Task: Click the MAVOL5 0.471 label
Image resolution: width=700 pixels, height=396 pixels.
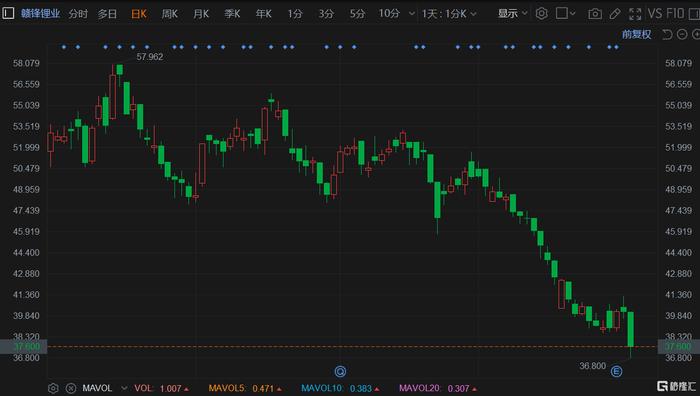Action: 245,388
